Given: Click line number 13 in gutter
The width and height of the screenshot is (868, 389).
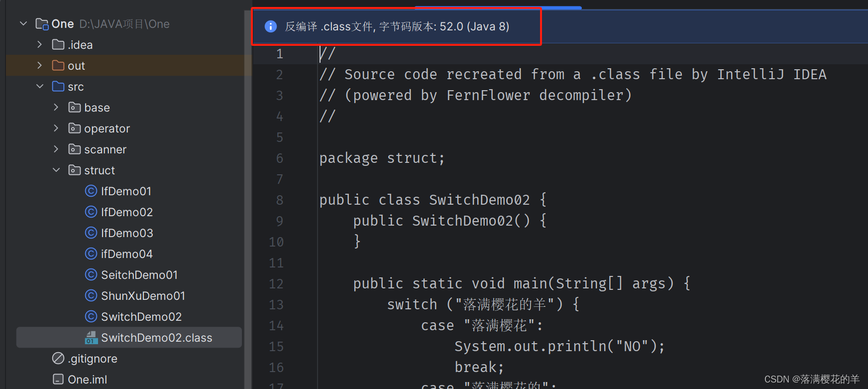Looking at the screenshot, I should point(276,305).
